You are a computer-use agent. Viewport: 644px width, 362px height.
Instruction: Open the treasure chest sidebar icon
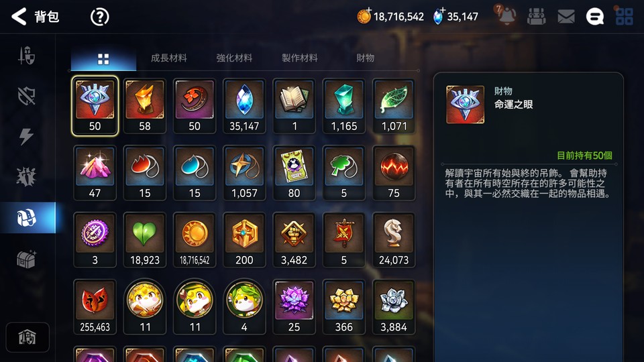26,259
